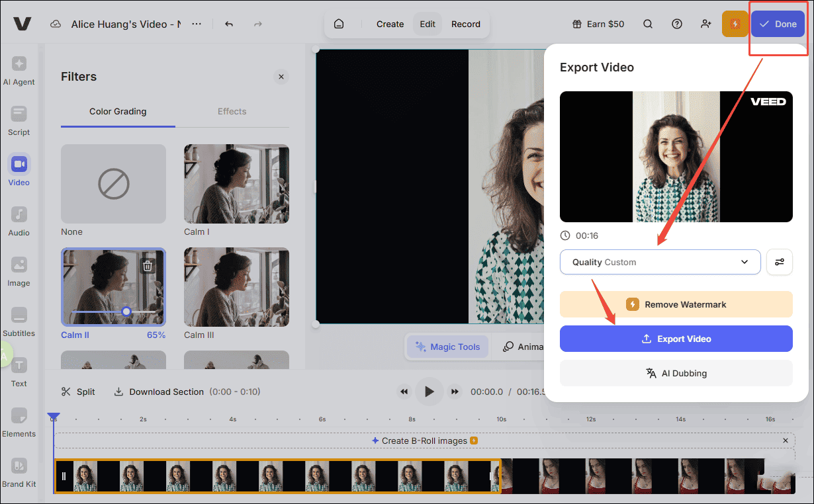Viewport: 814px width, 504px height.
Task: Switch to the Record mode
Action: (x=466, y=24)
